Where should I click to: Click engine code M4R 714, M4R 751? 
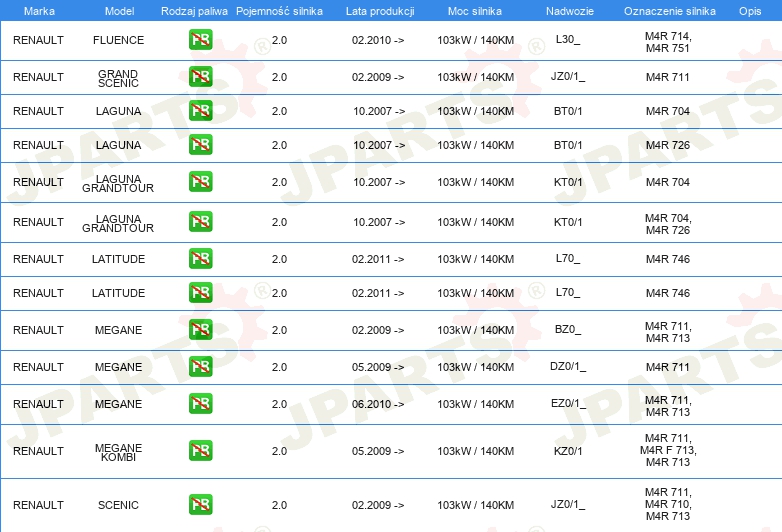[x=668, y=42]
